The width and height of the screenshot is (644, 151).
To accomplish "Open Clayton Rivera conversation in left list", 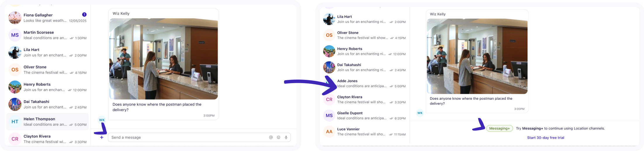I will (48, 139).
